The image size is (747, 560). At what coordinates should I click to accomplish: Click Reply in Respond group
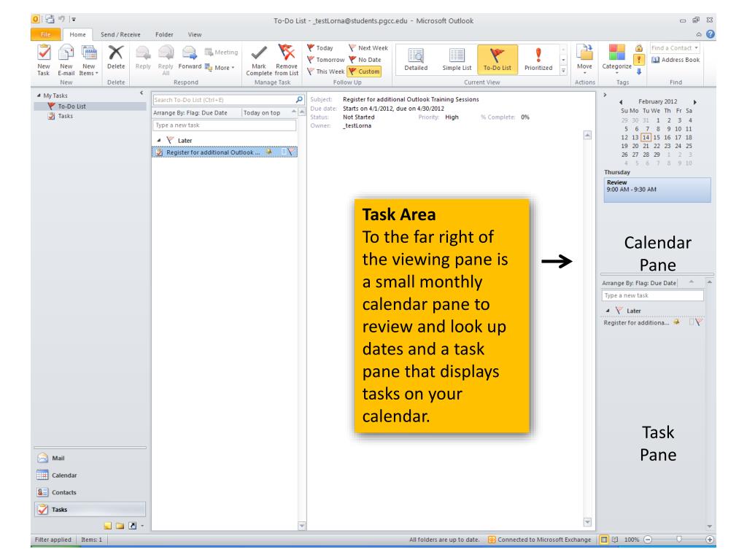pos(143,57)
